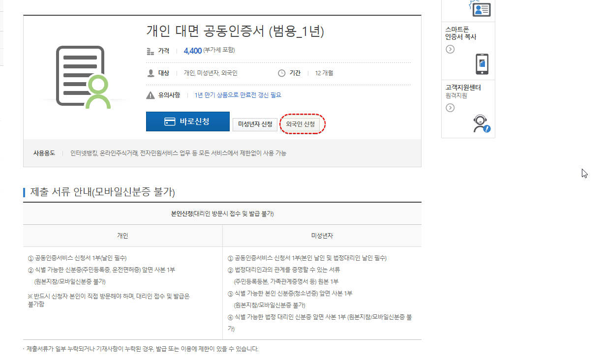Click the clock icon next to 기간
603x364 pixels.
point(282,73)
